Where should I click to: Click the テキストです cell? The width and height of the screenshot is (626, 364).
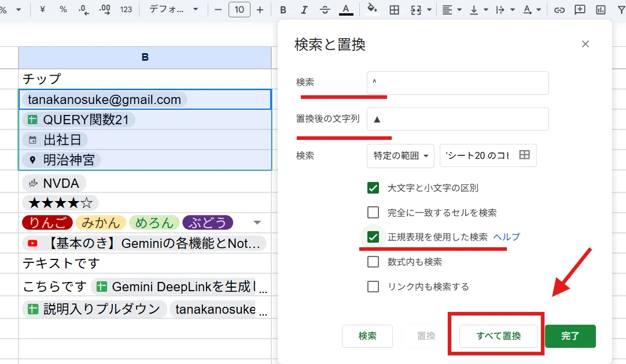pyautogui.click(x=145, y=263)
